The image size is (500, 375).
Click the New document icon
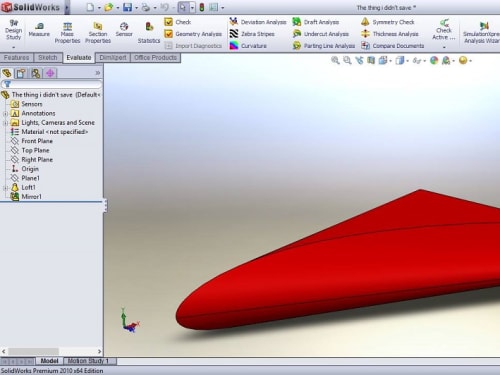tap(90, 7)
